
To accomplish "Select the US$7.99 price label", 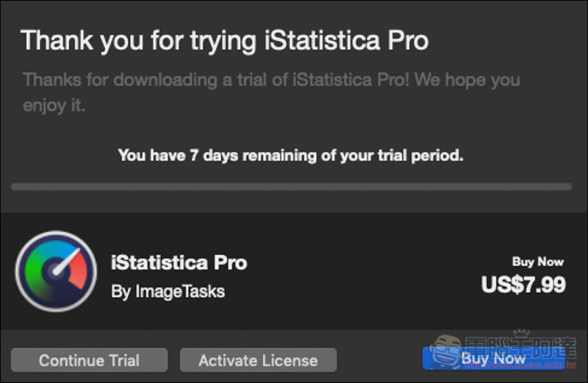I will (523, 284).
